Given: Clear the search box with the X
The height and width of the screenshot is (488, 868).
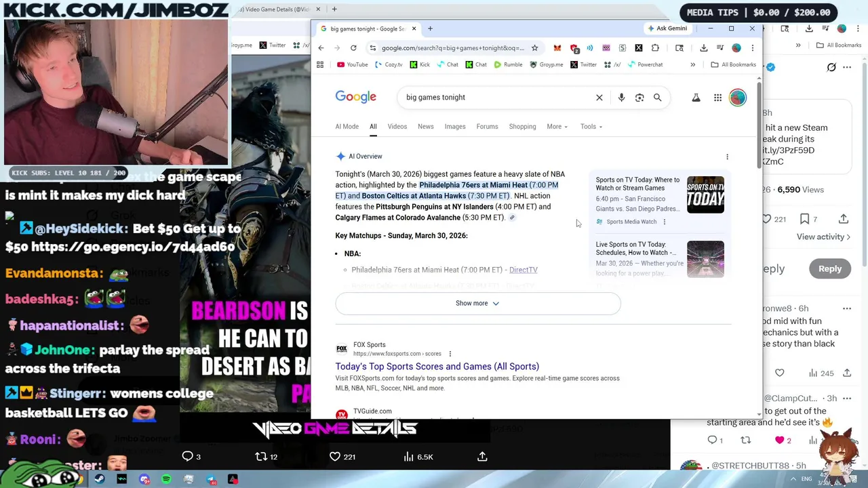Looking at the screenshot, I should [599, 98].
